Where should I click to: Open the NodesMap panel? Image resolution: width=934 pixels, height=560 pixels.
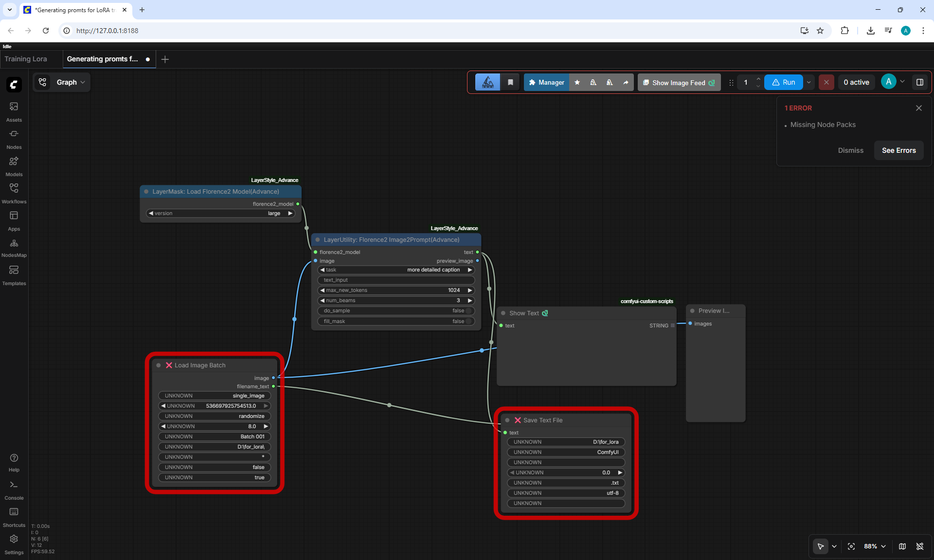point(14,247)
